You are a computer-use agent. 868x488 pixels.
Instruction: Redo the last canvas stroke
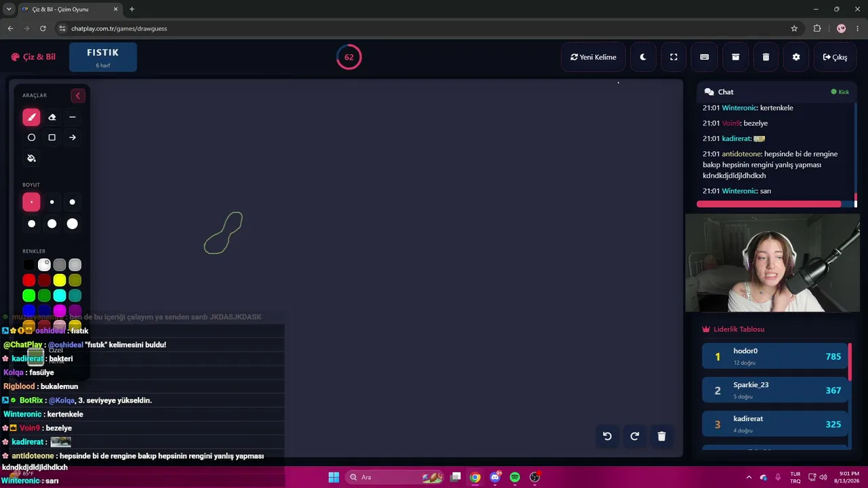click(635, 436)
